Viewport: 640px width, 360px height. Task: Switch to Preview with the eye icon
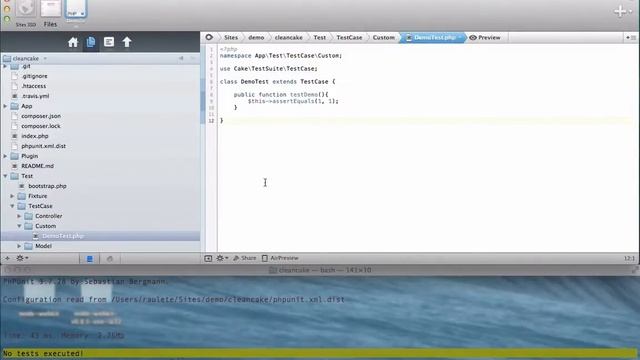(x=485, y=38)
